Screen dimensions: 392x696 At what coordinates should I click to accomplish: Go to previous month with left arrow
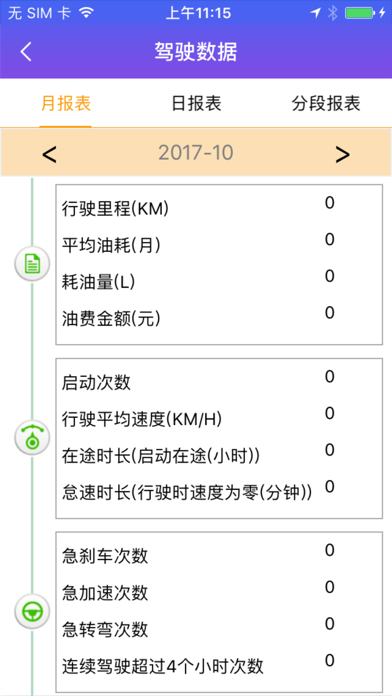pyautogui.click(x=49, y=154)
